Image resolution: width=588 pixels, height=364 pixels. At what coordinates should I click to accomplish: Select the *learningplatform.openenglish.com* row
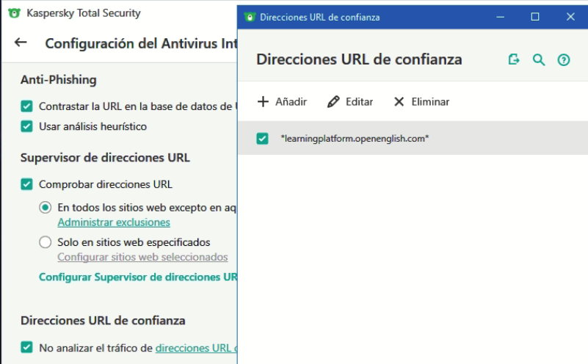pos(413,138)
